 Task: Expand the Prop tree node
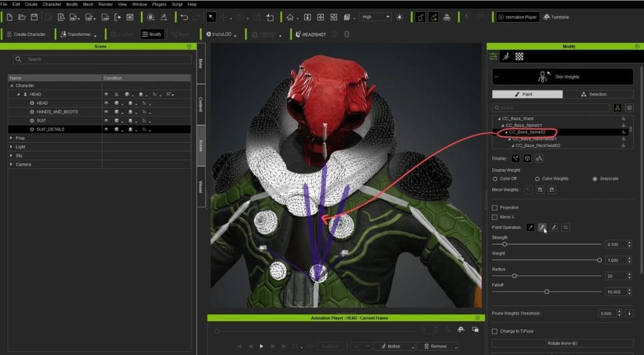point(11,138)
